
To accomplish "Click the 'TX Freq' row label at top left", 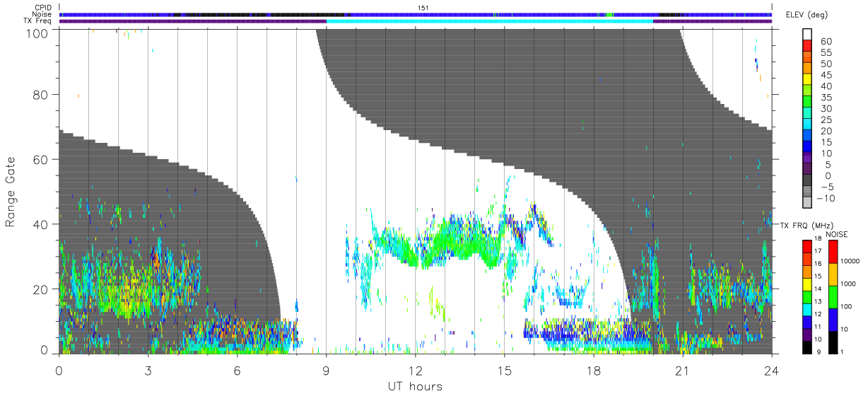I will 39,21.
